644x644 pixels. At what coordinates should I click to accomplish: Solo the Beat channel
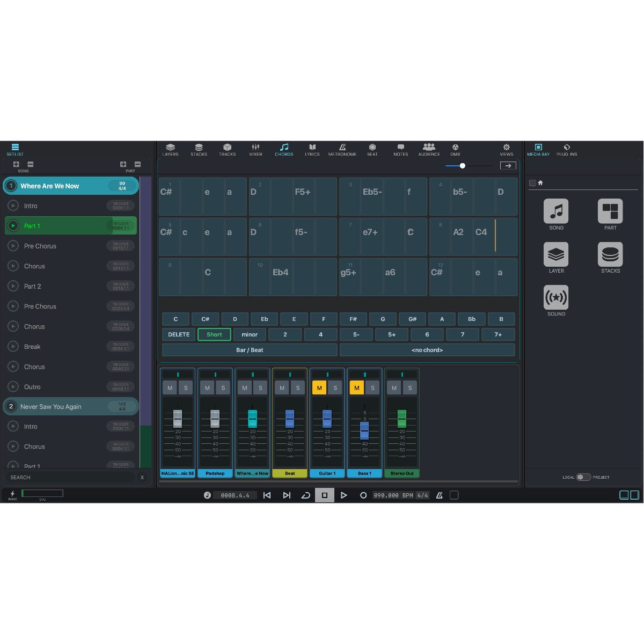click(x=298, y=387)
